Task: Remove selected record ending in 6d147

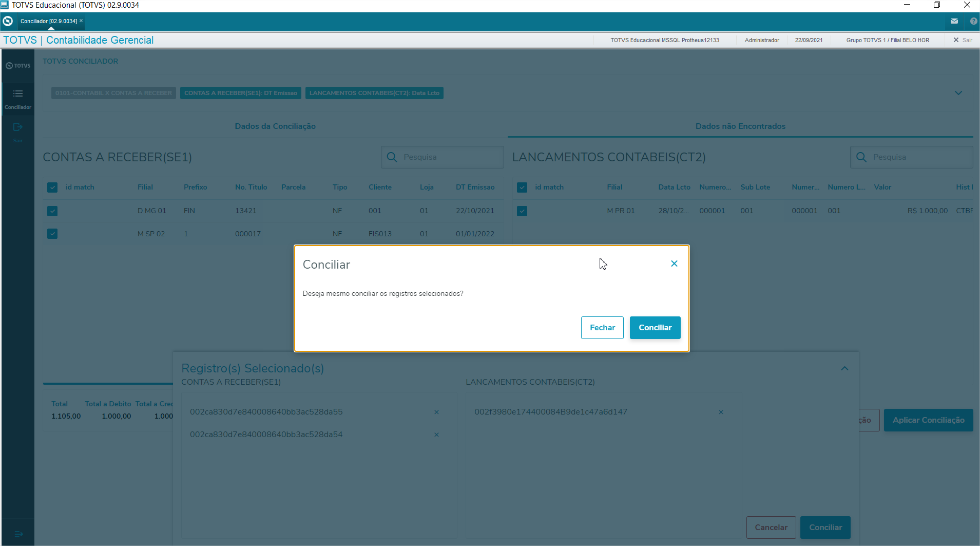Action: click(721, 412)
